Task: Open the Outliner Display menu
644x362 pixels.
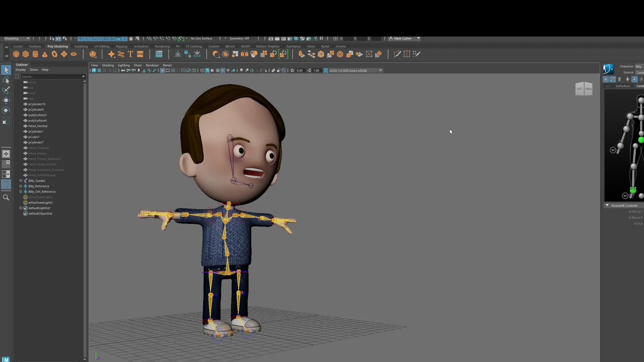Action: pyautogui.click(x=20, y=70)
